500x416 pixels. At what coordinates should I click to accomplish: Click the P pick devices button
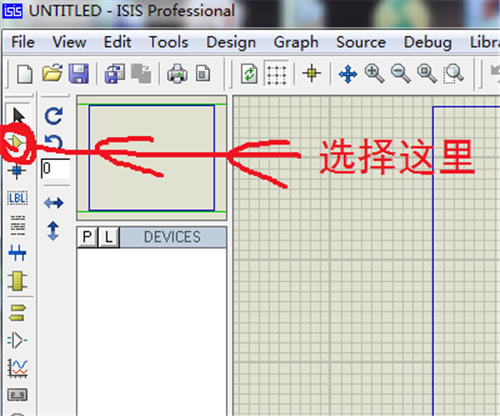coord(87,237)
